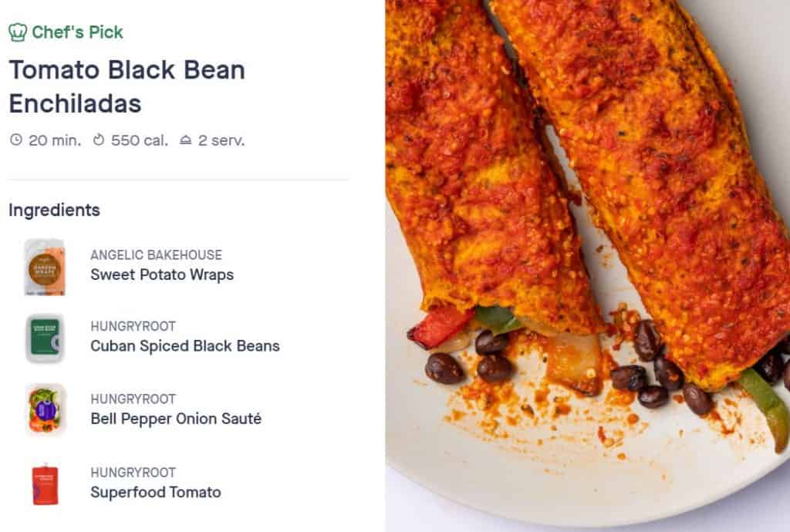Open the Sweet Potato Wraps ingredient link
This screenshot has height=532, width=790.
click(162, 274)
